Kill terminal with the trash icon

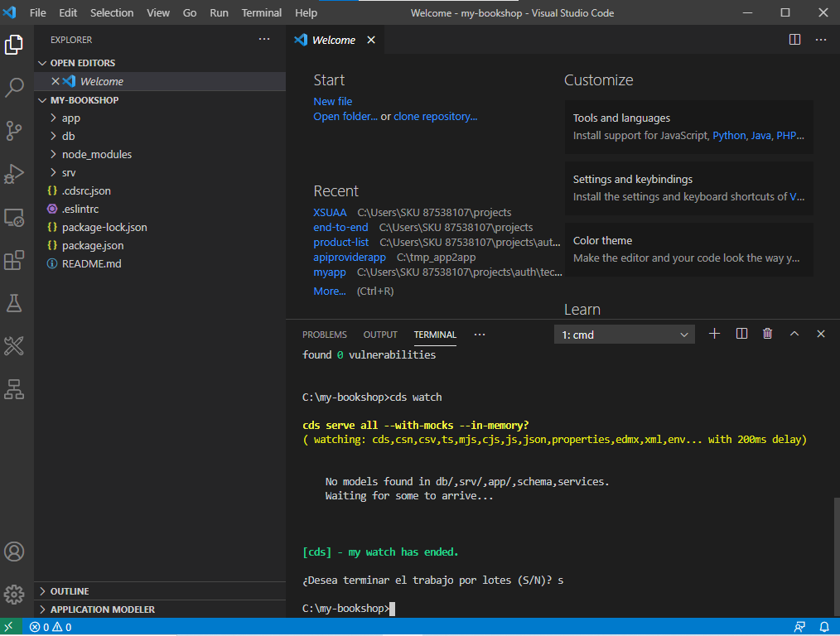click(767, 334)
